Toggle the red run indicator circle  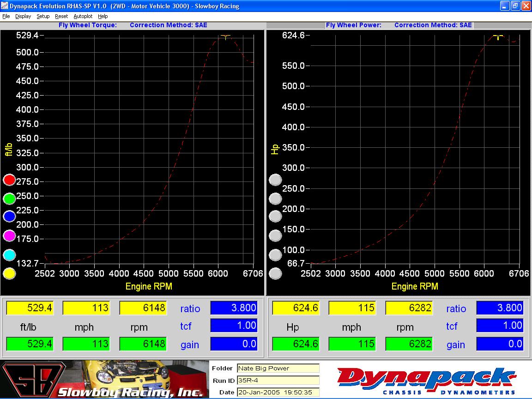9,180
